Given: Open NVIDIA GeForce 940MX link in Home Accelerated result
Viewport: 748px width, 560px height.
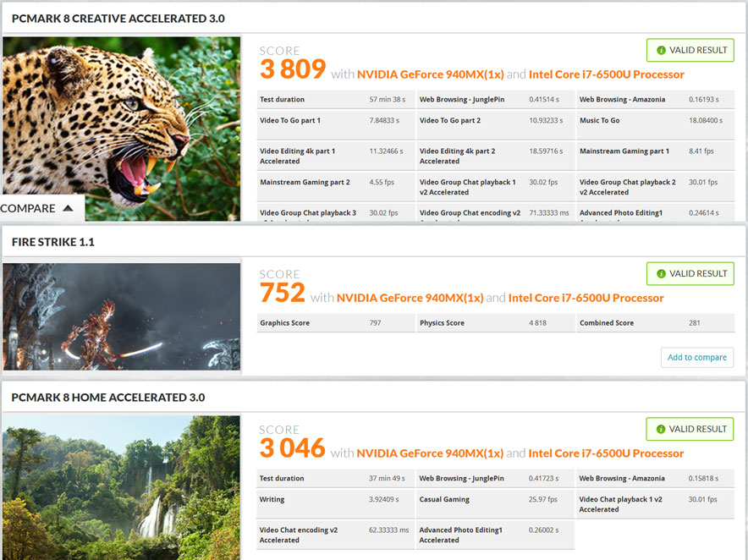Looking at the screenshot, I should click(x=430, y=453).
